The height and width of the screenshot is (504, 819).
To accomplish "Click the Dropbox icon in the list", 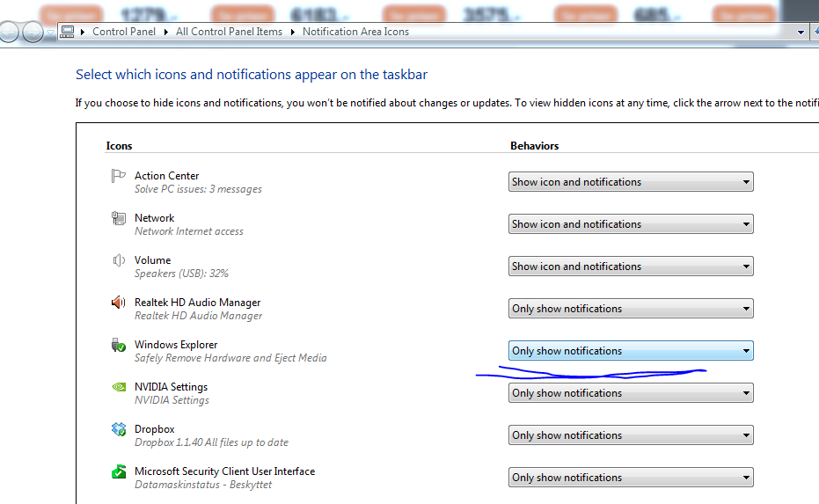I will 119,429.
